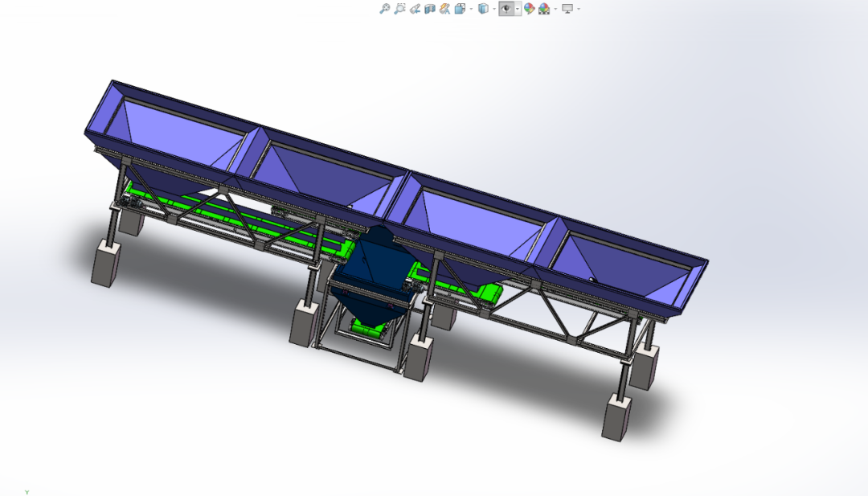Open the View Settings dropdown arrow
Viewport: 868px width, 496px height.
[579, 9]
